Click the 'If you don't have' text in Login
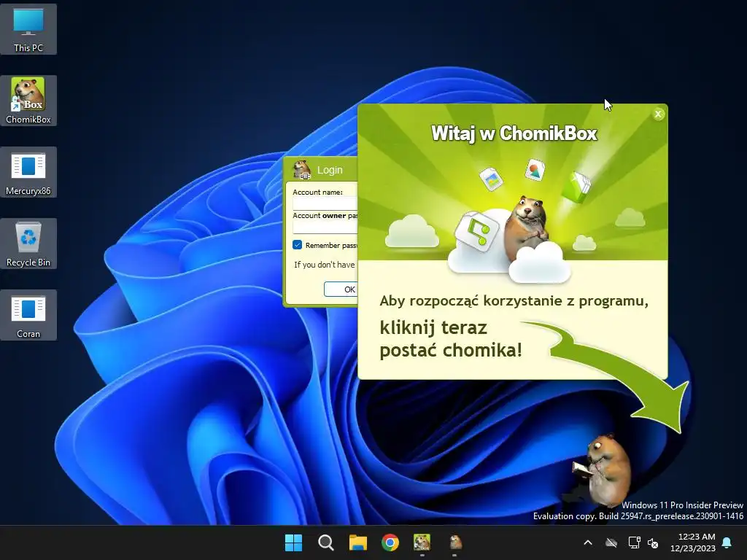The image size is (747, 560). [325, 265]
